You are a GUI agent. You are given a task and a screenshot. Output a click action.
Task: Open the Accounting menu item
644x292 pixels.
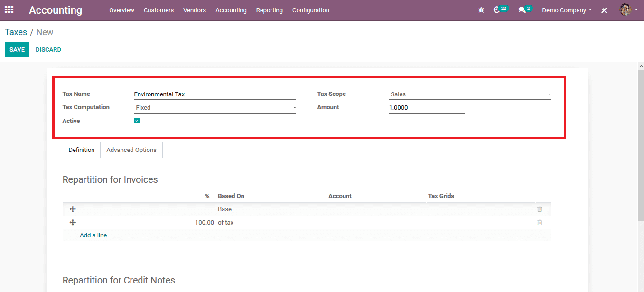(231, 10)
